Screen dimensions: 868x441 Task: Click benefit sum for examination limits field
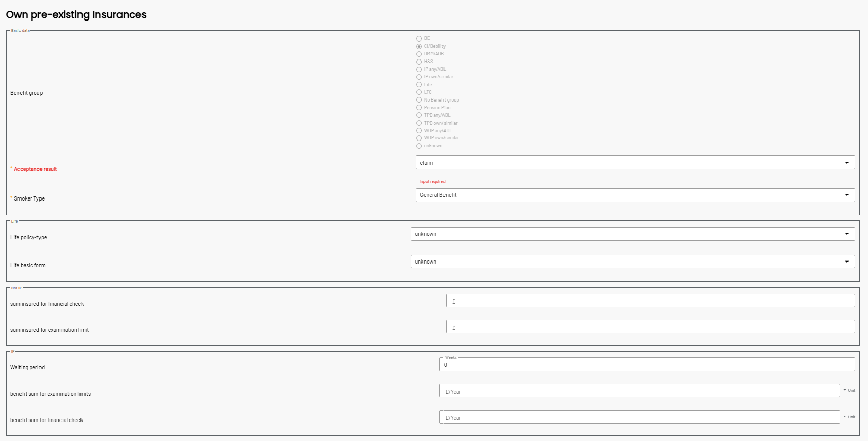[639, 391]
